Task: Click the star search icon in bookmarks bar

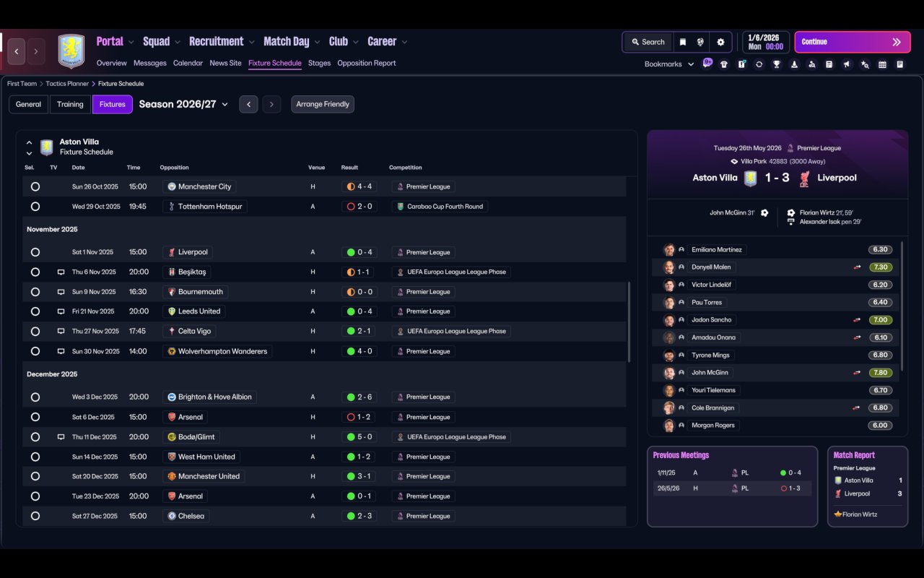Action: click(865, 64)
